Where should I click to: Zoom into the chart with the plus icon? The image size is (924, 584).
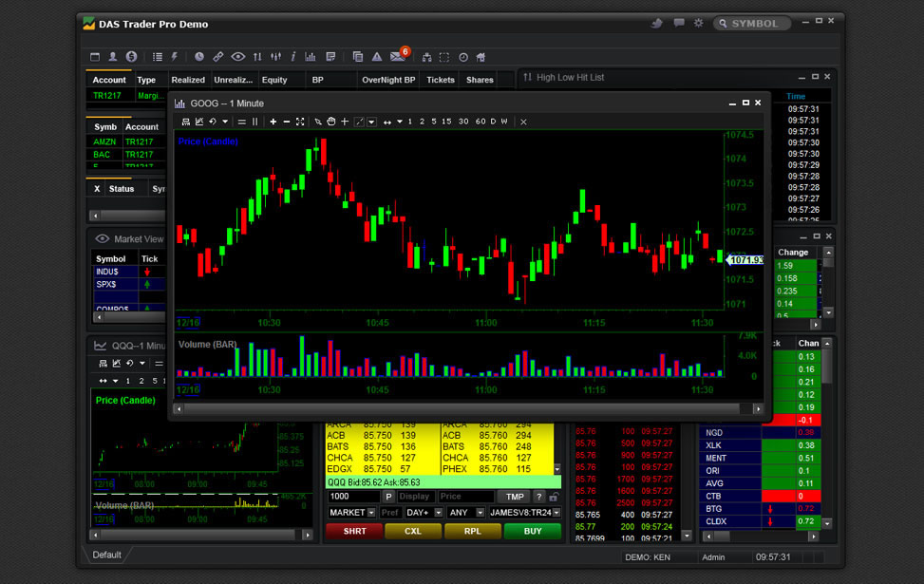(x=273, y=122)
